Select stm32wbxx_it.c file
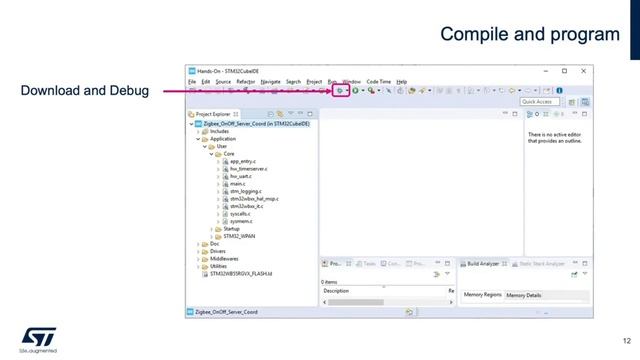 pos(246,207)
